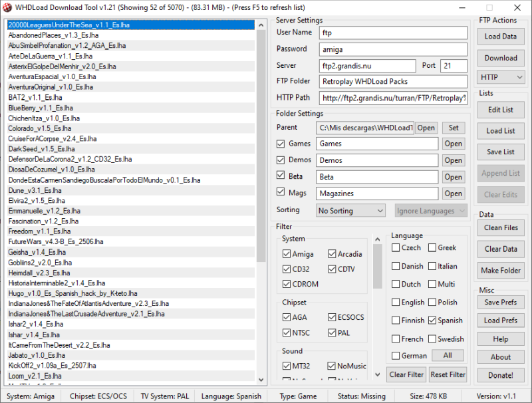Select AbandonedPlaces_v1.3_Es.lha in the list
Image resolution: width=532 pixels, height=403 pixels.
point(131,35)
